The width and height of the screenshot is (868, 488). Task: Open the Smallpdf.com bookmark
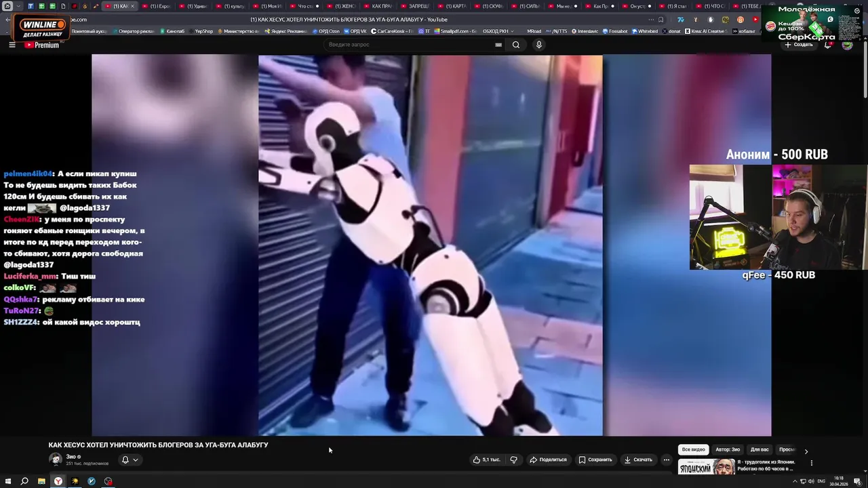tap(456, 31)
